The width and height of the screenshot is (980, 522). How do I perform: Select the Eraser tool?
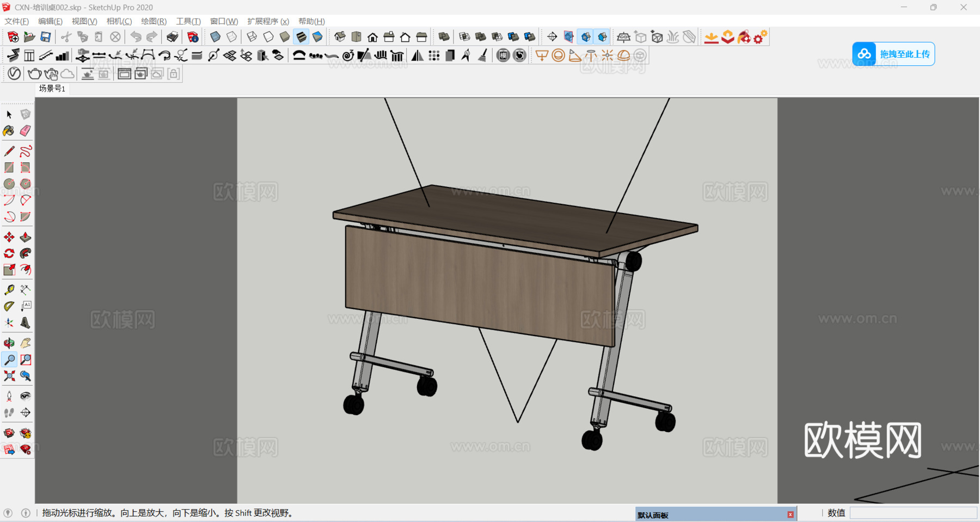[x=26, y=131]
